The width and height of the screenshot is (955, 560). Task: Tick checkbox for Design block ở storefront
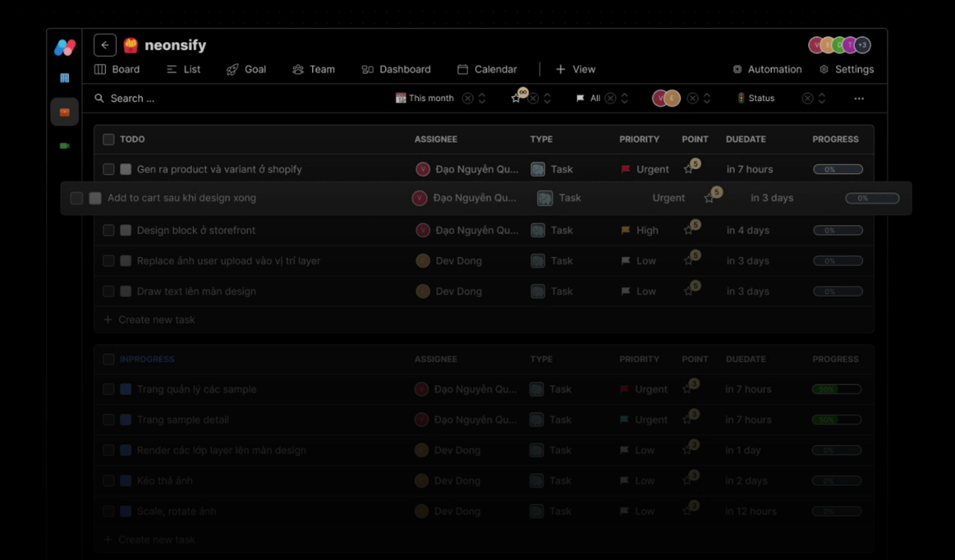click(x=108, y=230)
